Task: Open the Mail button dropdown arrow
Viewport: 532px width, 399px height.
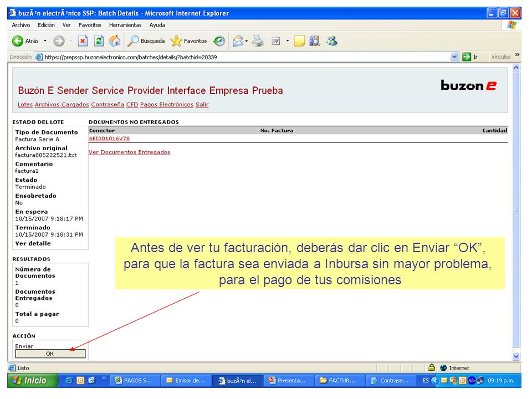Action: 246,41
